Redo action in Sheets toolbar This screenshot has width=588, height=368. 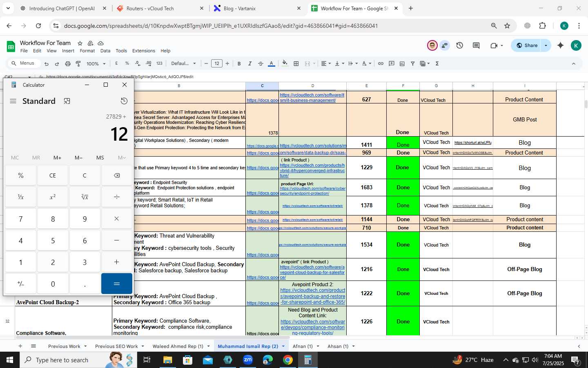[x=57, y=64]
